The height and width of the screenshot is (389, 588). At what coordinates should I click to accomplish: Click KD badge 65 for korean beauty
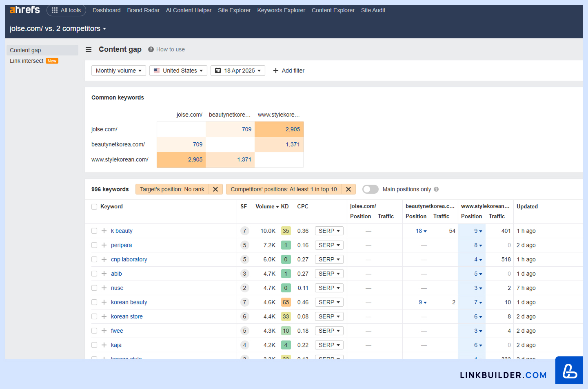pyautogui.click(x=286, y=302)
